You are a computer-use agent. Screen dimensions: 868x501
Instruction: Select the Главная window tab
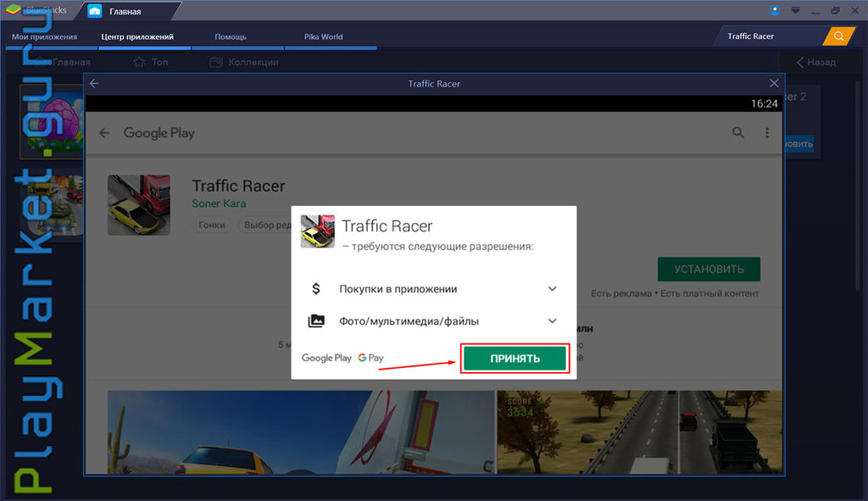pos(126,11)
